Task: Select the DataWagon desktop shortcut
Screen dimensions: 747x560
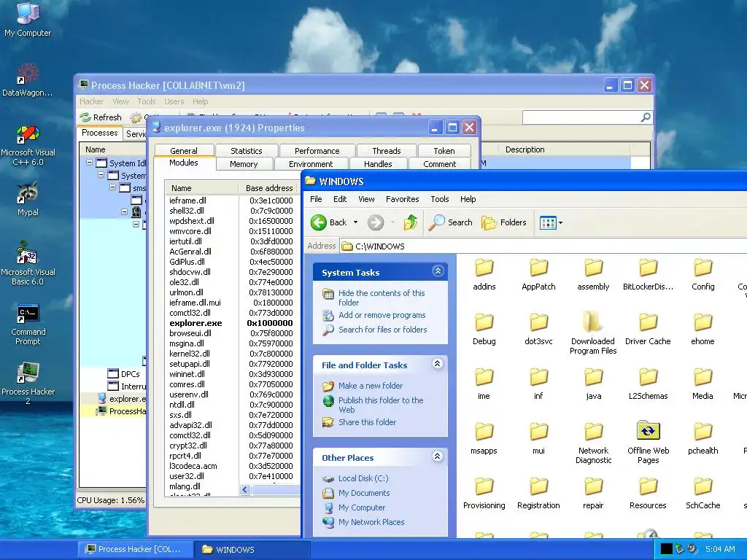Action: [27, 79]
